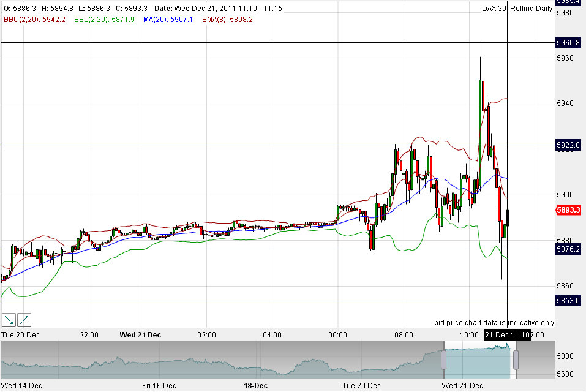Click the EMA(8) indicator label

227,20
